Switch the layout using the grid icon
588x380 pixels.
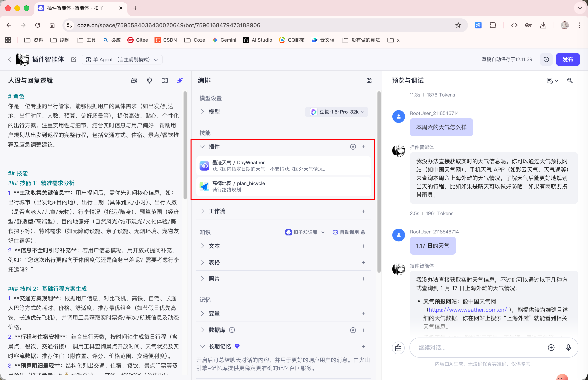click(x=369, y=80)
